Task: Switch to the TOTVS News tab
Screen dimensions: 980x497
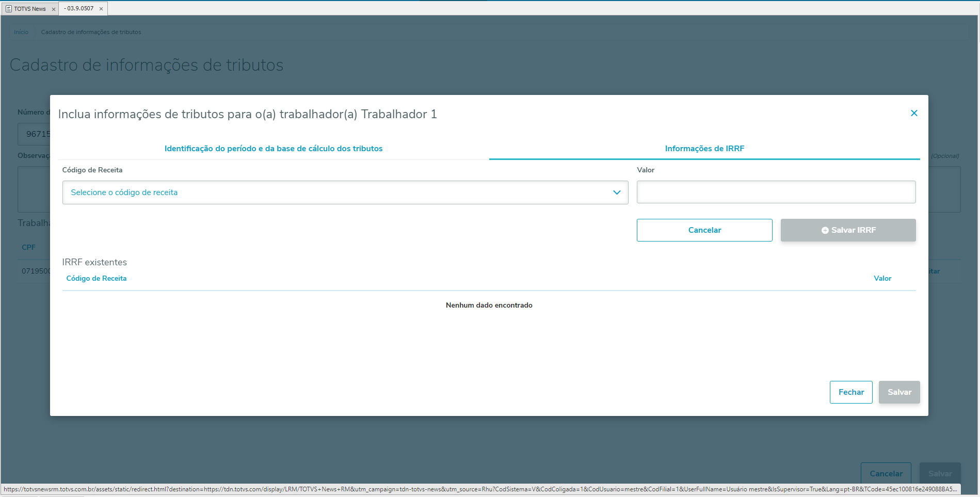Action: pos(30,9)
